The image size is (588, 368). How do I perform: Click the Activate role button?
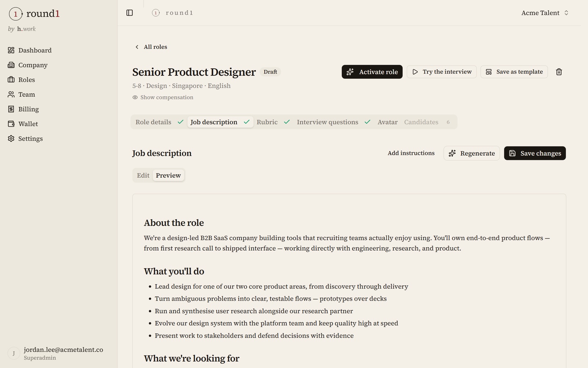click(x=372, y=72)
